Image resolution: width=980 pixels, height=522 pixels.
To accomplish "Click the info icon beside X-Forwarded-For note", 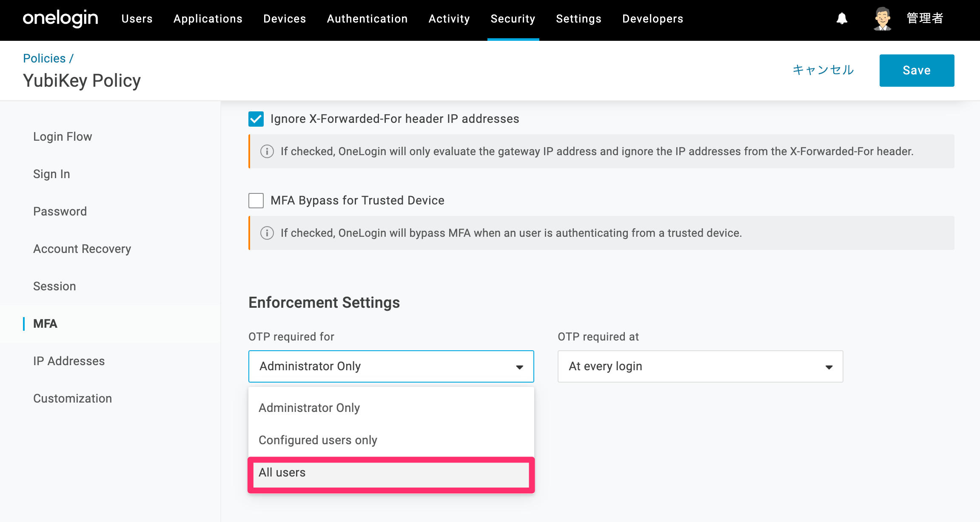I will [267, 151].
